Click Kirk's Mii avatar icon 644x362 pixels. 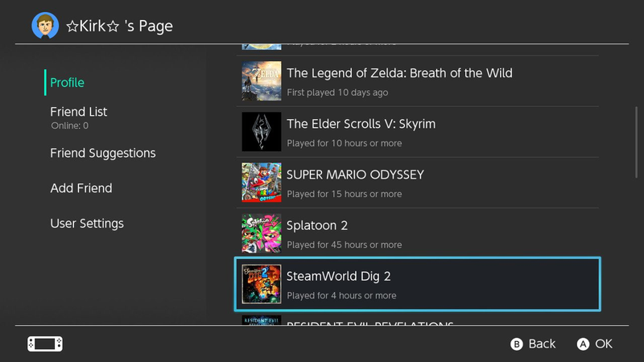tap(45, 26)
